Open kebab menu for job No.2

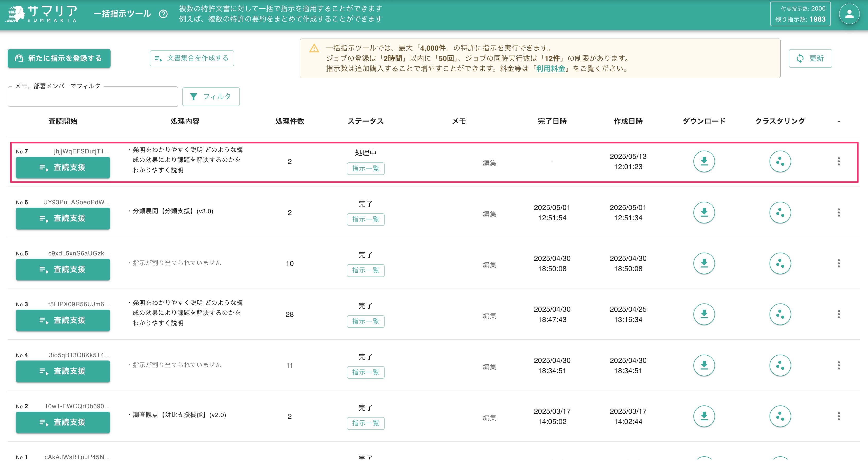pos(838,416)
